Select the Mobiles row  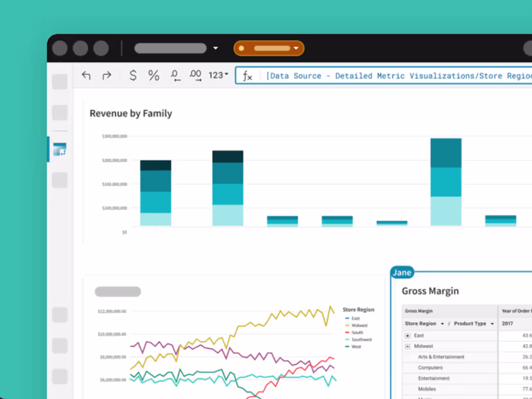tap(427, 389)
